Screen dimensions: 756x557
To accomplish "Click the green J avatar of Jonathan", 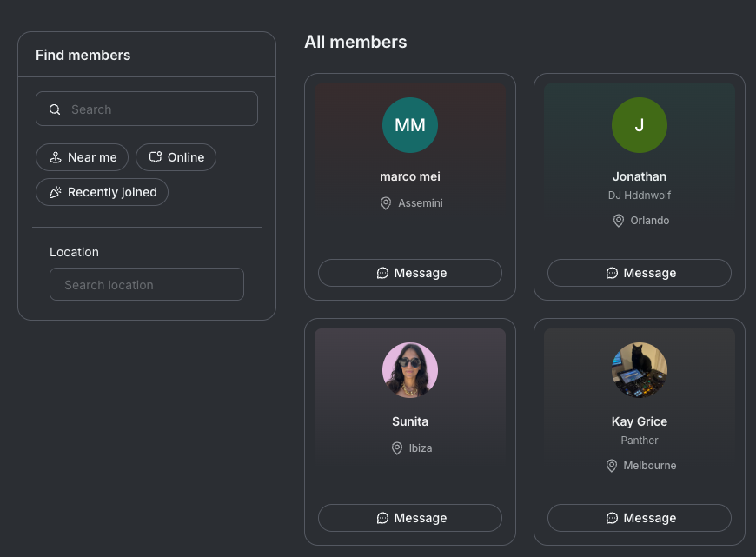I will coord(640,125).
